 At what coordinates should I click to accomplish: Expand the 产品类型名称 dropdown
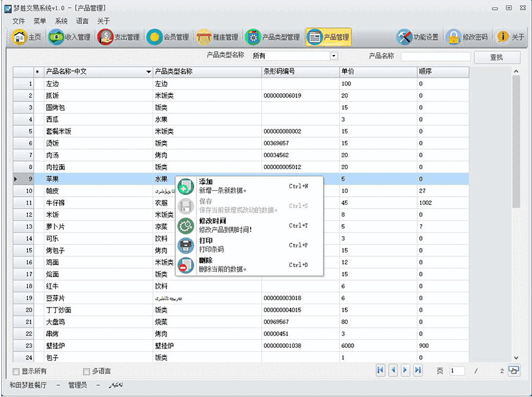click(334, 56)
